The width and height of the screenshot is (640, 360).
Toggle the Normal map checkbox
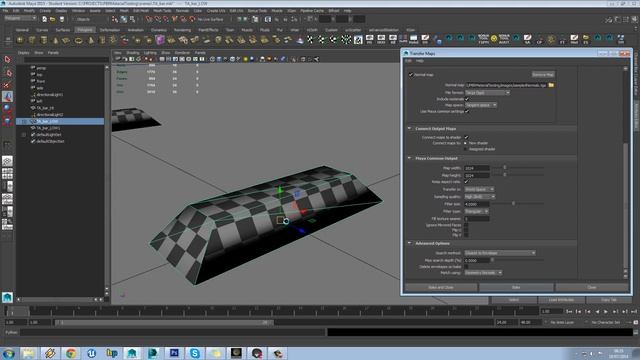(411, 75)
